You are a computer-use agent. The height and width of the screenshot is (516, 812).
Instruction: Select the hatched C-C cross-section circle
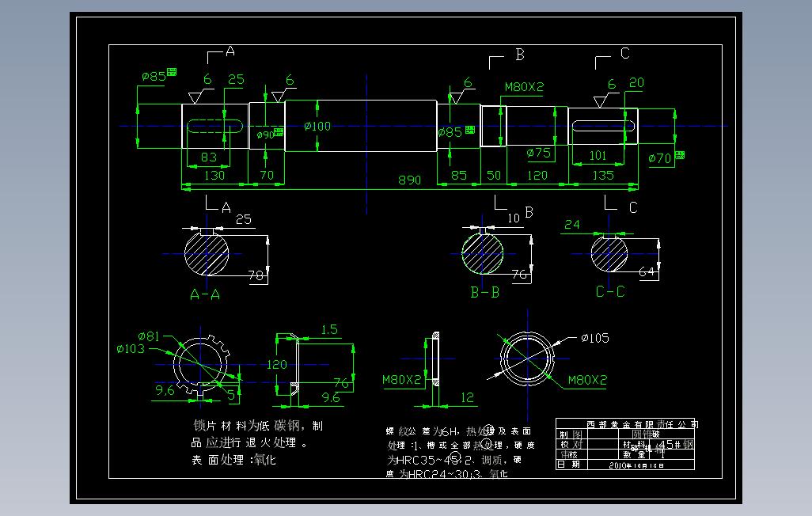(x=609, y=253)
